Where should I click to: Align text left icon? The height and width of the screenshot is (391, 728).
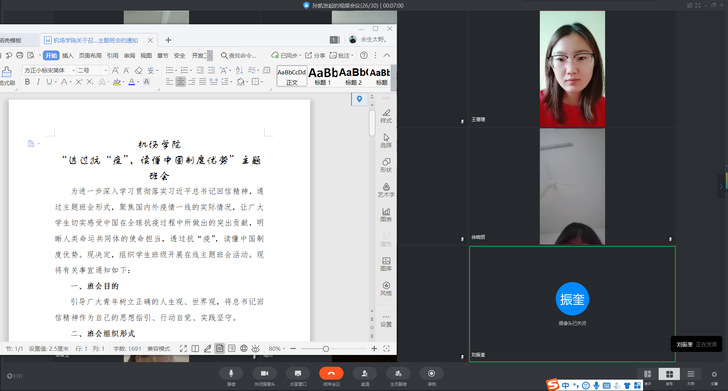coord(169,82)
